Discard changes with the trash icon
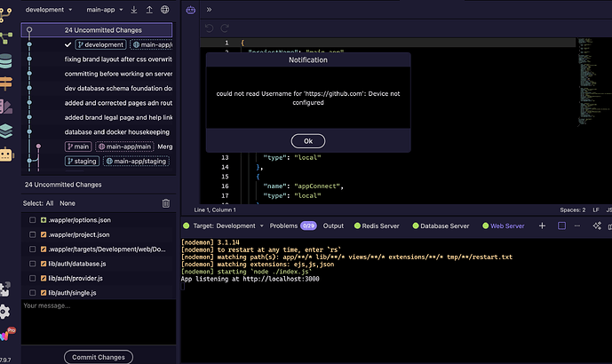This screenshot has height=364, width=612. [166, 203]
